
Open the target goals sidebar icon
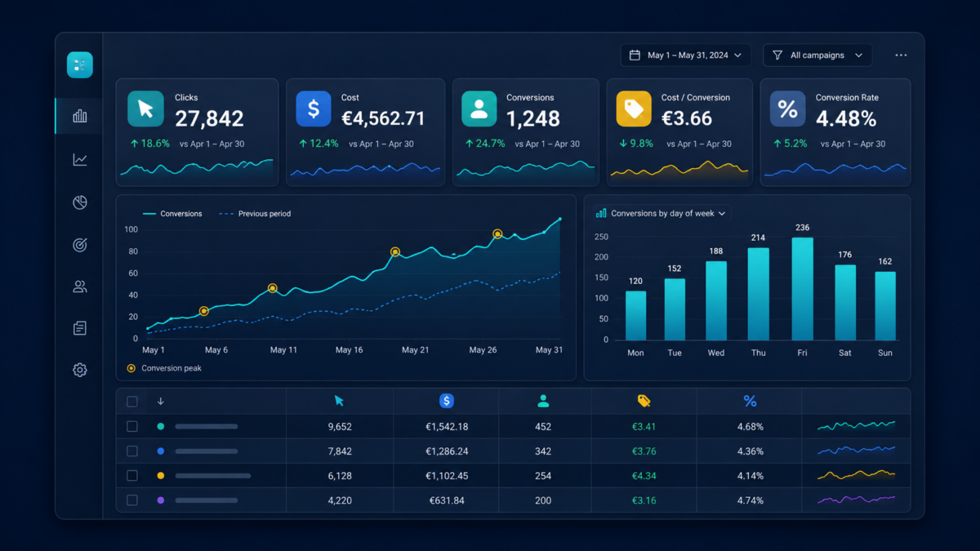79,245
